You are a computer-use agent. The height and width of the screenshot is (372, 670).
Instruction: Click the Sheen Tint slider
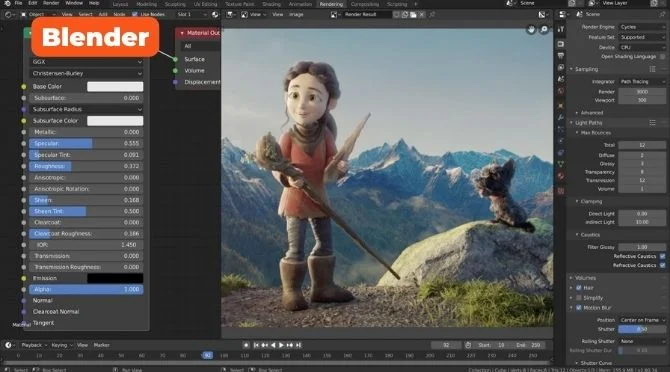pos(86,211)
